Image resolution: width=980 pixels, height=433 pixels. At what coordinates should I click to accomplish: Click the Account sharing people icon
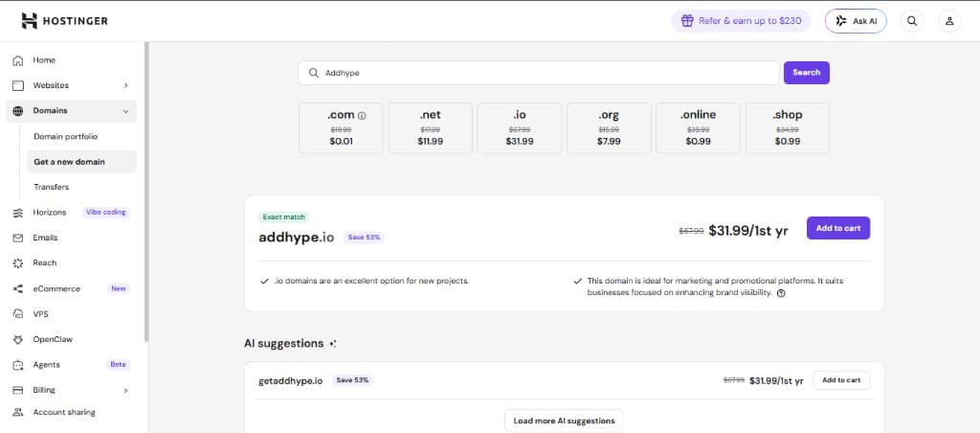tap(18, 412)
